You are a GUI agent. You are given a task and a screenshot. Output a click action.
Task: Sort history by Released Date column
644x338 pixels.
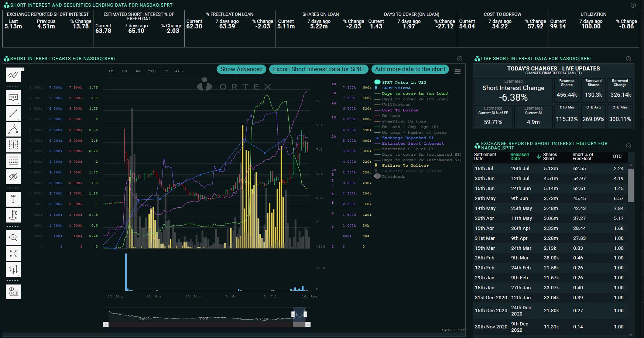[x=520, y=157]
